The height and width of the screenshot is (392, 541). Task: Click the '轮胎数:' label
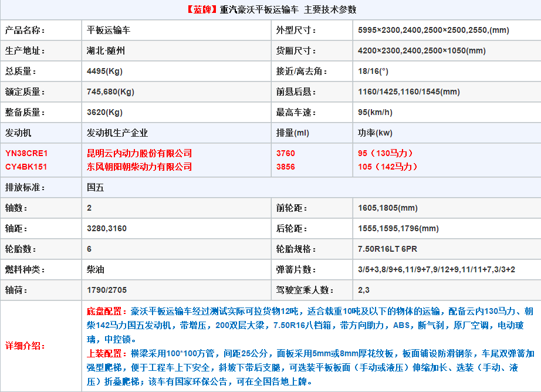pos(21,249)
